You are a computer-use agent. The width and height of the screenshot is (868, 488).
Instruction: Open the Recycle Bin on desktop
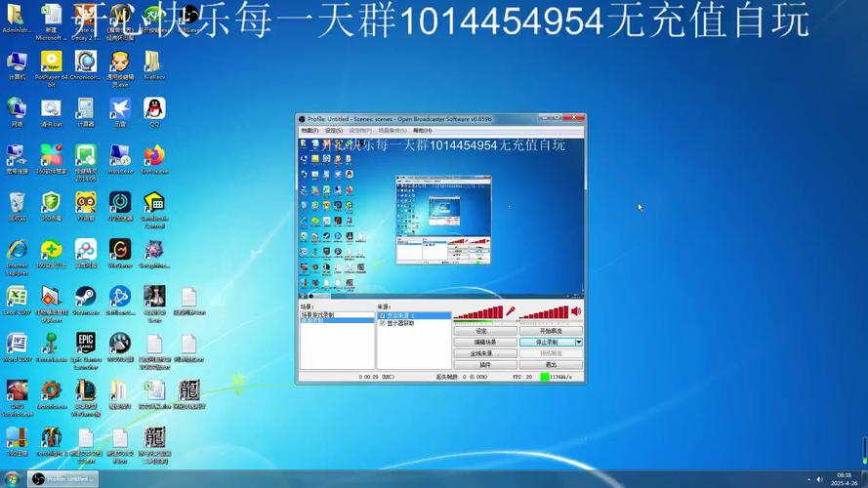pos(17,203)
